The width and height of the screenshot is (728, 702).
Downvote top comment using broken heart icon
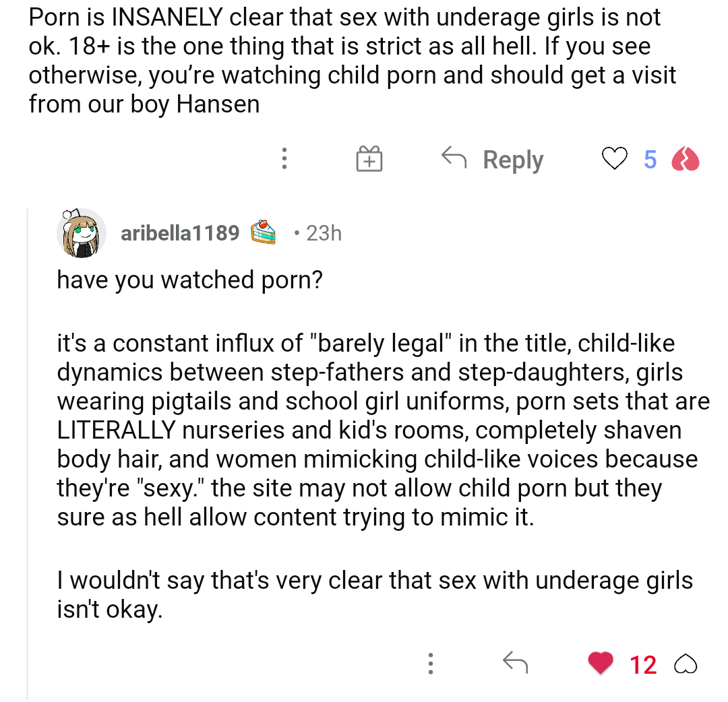(x=686, y=160)
